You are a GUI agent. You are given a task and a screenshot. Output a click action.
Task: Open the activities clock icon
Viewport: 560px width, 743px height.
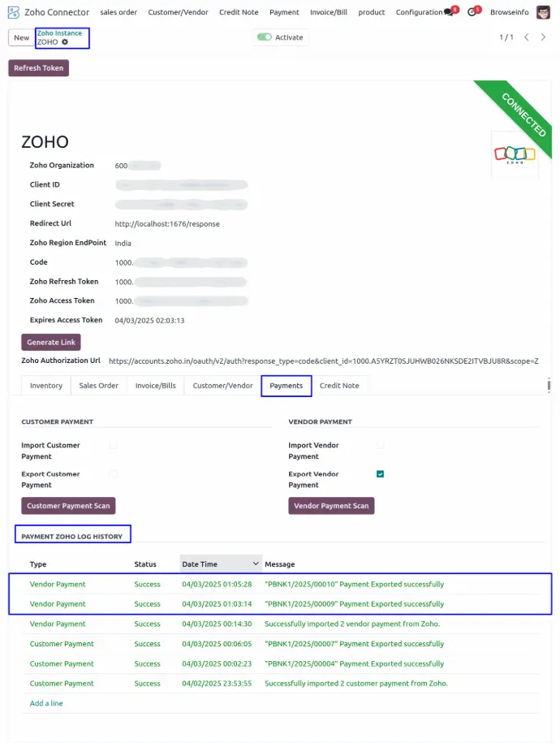pos(472,12)
